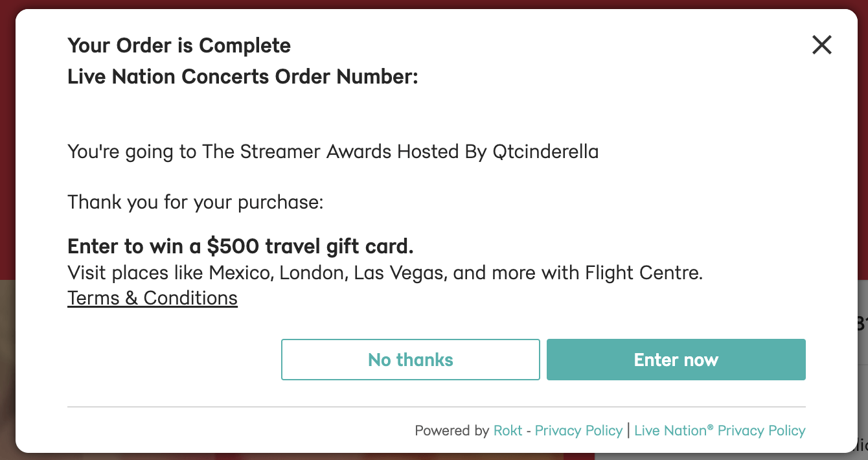The height and width of the screenshot is (460, 868).
Task: Click the whitespace area beside the offer buttons
Action: click(x=162, y=360)
